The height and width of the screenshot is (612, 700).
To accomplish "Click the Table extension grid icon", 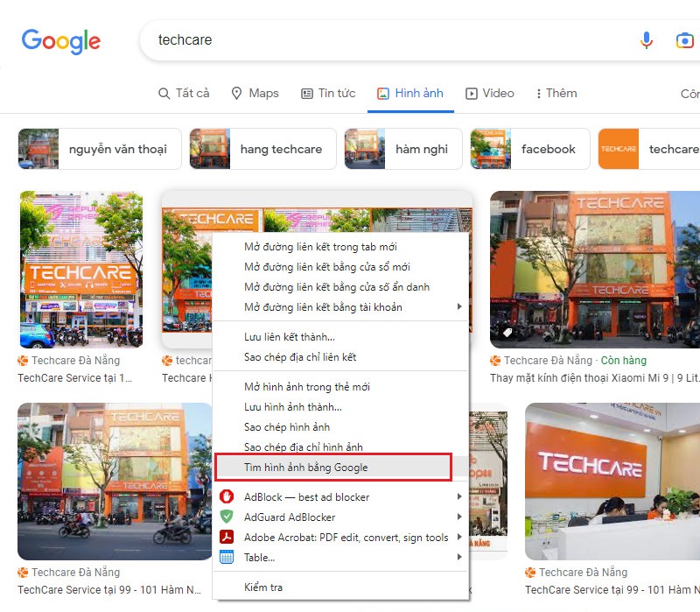I will pos(227,557).
